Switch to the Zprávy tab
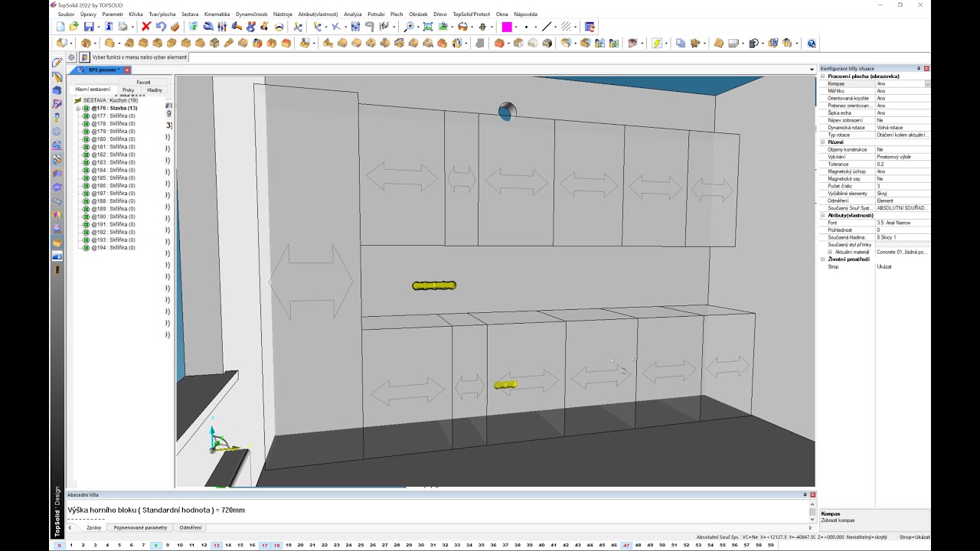 coord(93,527)
